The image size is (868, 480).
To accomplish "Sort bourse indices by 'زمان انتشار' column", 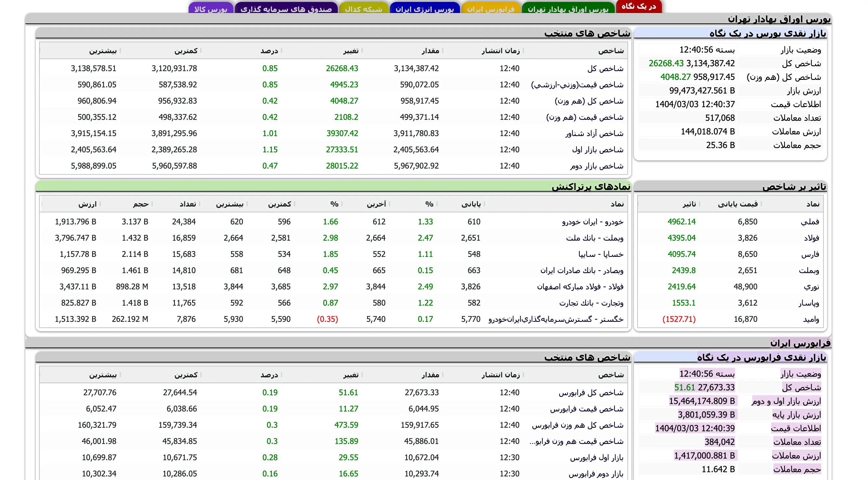I will click(500, 50).
